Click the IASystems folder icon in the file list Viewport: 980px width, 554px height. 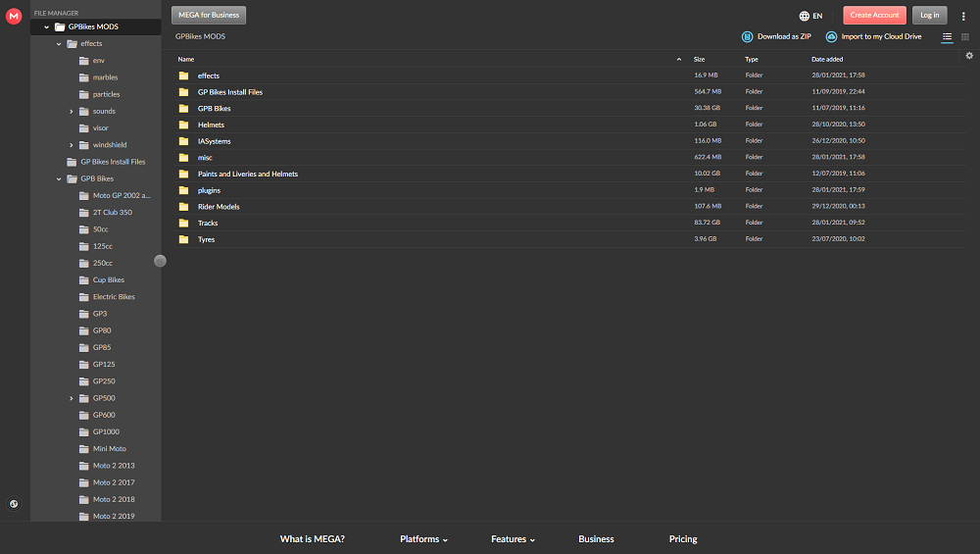[x=184, y=140]
